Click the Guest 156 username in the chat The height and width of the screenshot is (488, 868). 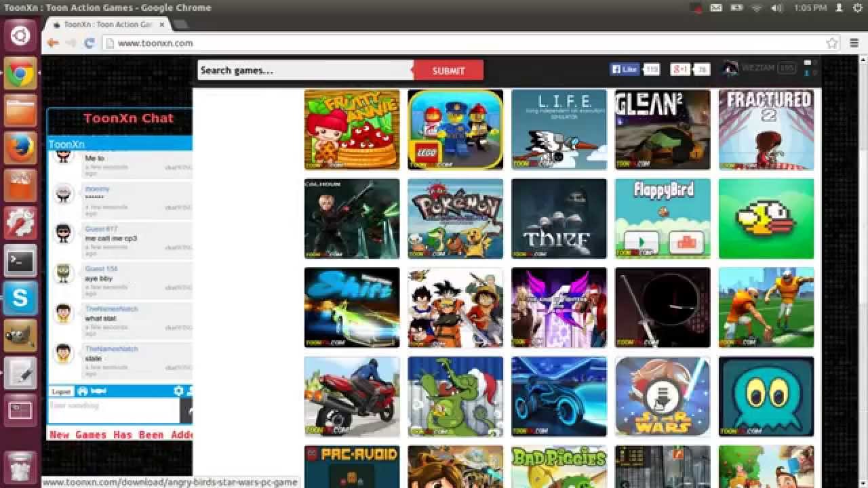click(x=101, y=269)
